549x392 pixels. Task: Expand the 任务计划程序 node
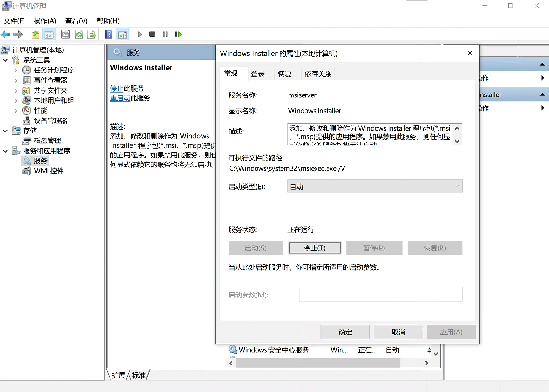[16, 70]
